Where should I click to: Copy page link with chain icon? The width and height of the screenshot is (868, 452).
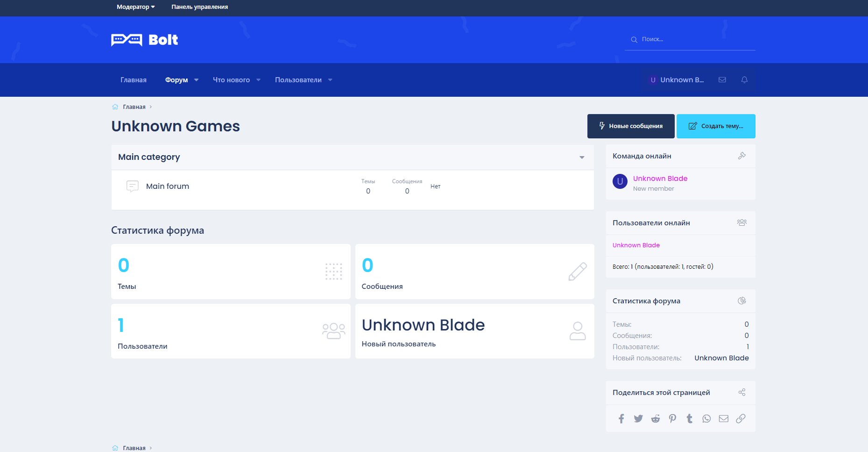point(741,419)
